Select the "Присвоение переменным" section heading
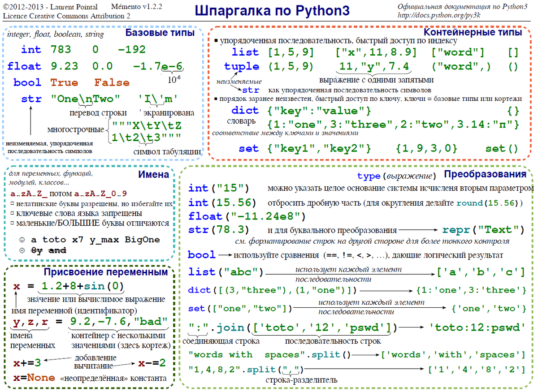538x392 pixels. click(x=106, y=272)
